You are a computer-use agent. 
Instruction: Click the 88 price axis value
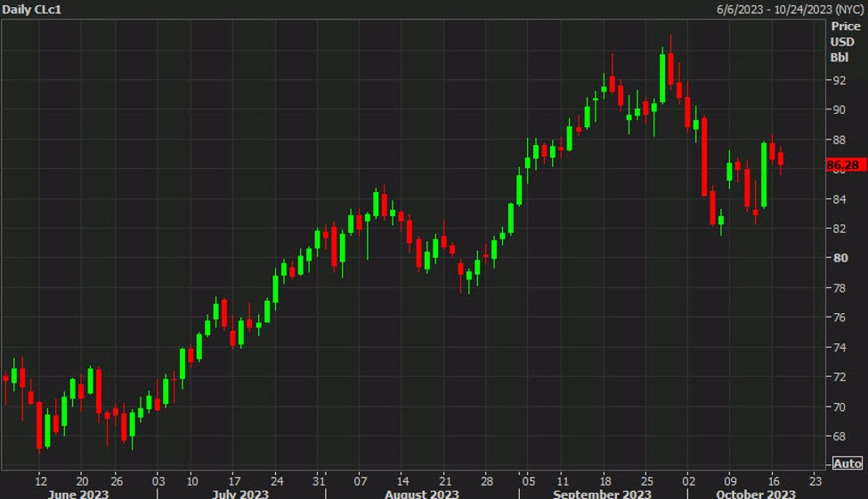pos(840,140)
